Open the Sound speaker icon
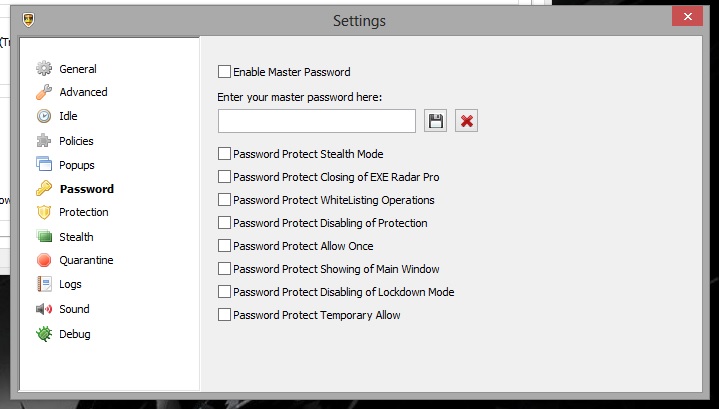Screen dimensions: 719x409 tap(44, 309)
